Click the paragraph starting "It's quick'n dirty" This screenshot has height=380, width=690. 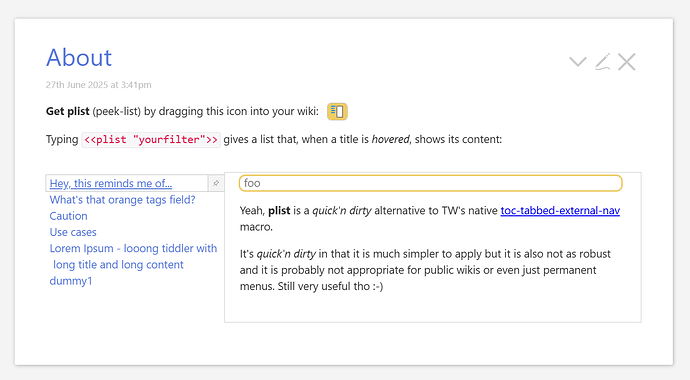point(425,270)
